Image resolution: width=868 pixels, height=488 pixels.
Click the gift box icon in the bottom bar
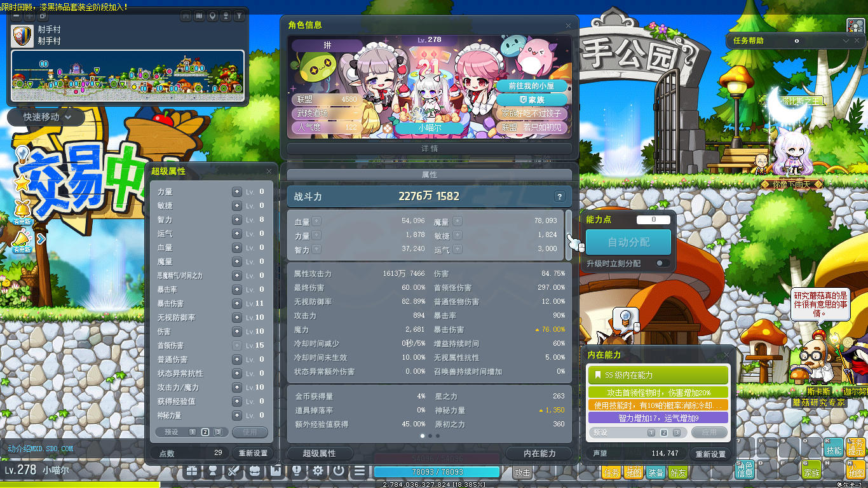(191, 471)
